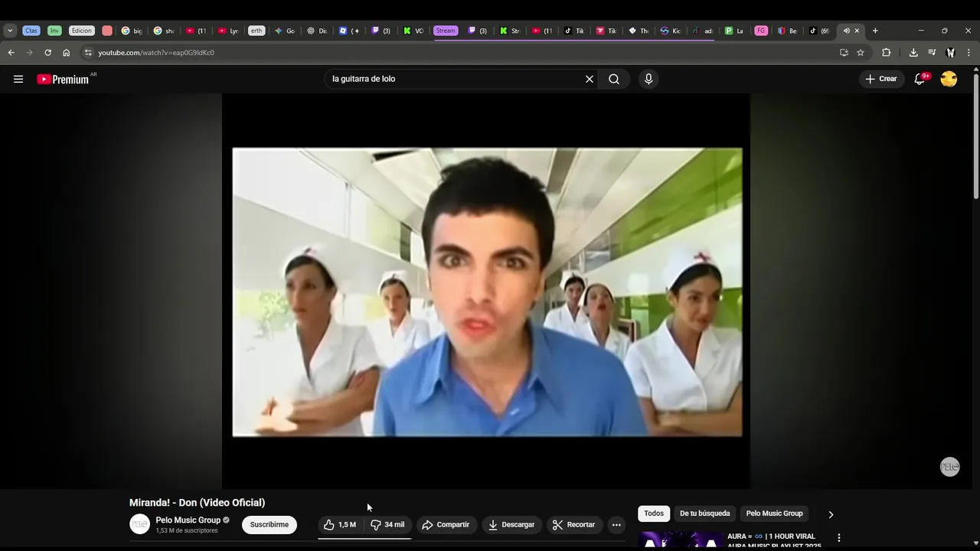Dislike the video showing 34 mil
Viewport: 980px width, 551px height.
pos(388,524)
